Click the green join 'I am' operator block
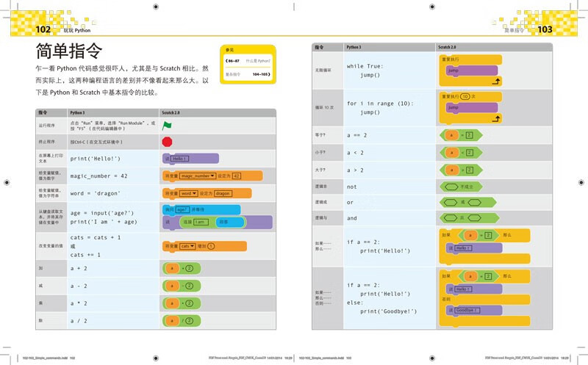Image resolution: width=588 pixels, height=365 pixels. pos(212,222)
